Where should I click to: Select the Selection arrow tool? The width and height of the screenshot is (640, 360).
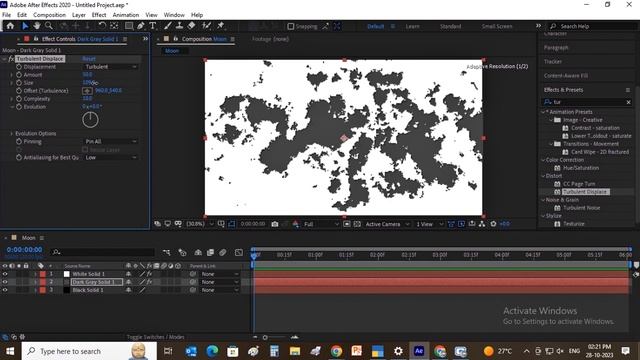click(25, 26)
